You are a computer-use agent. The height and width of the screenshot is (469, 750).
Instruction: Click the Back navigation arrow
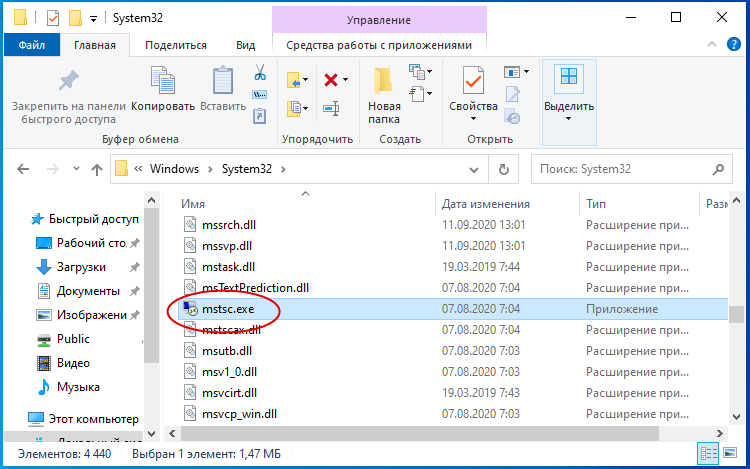(x=23, y=169)
